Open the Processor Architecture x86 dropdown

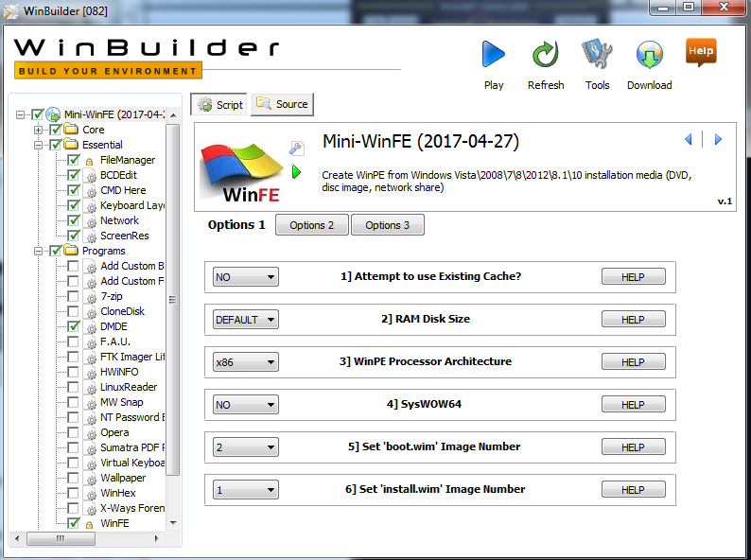coord(246,362)
